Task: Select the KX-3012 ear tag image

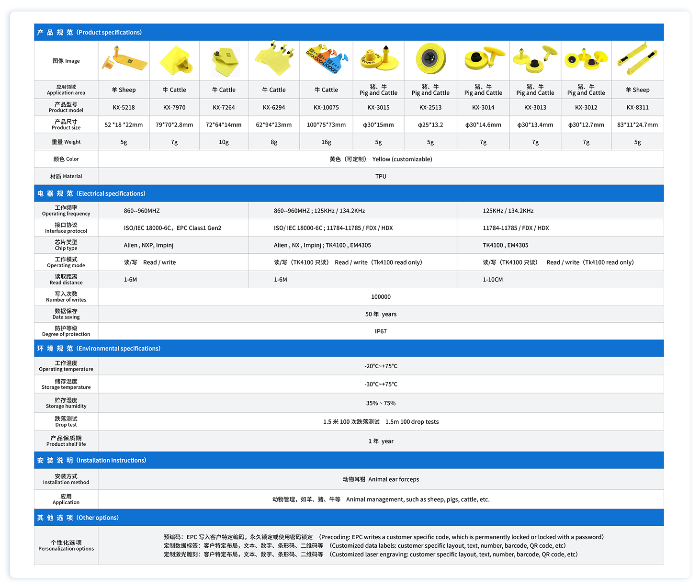Action: click(x=586, y=59)
